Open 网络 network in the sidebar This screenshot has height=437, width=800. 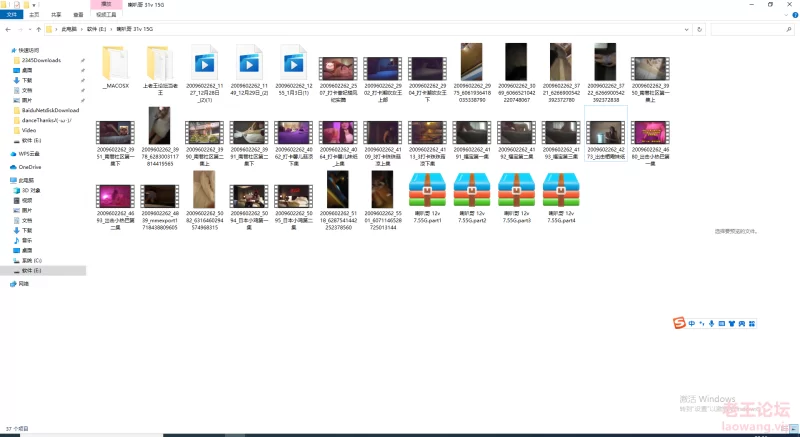point(19,284)
